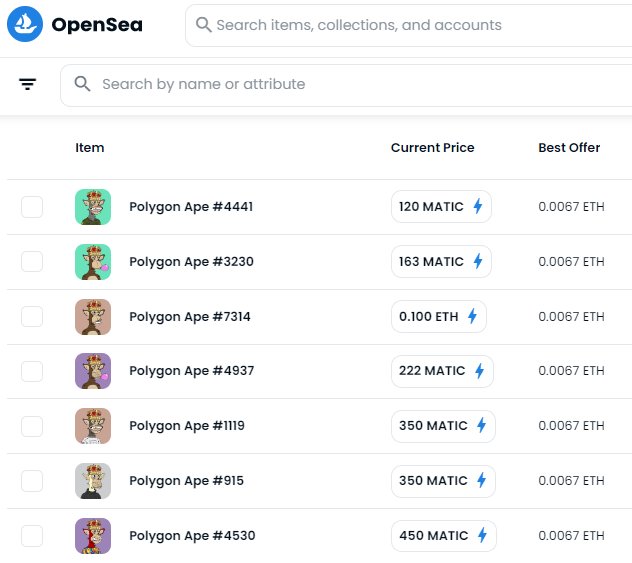Click the 350 MATIC button for Ape #915
Viewport: 632px width, 563px height.
[443, 481]
